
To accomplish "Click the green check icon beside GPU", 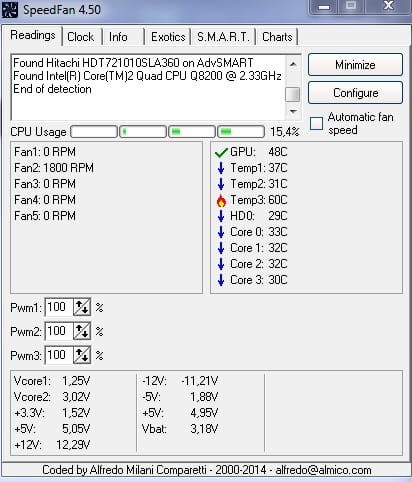I will pyautogui.click(x=221, y=153).
